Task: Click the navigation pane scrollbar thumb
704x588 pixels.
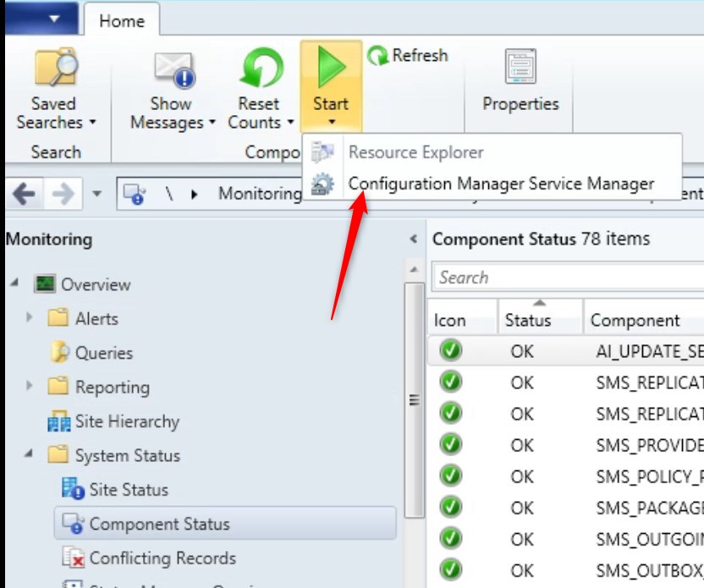Action: tap(414, 399)
